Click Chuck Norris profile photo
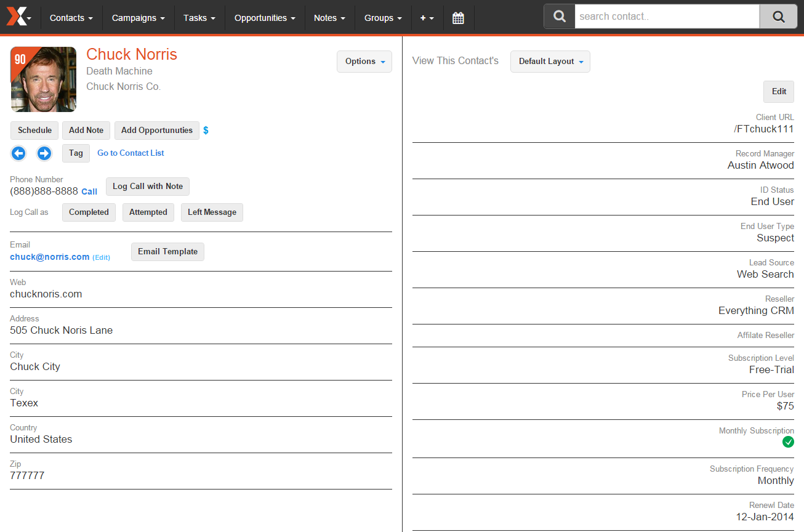The height and width of the screenshot is (532, 804). click(x=46, y=83)
